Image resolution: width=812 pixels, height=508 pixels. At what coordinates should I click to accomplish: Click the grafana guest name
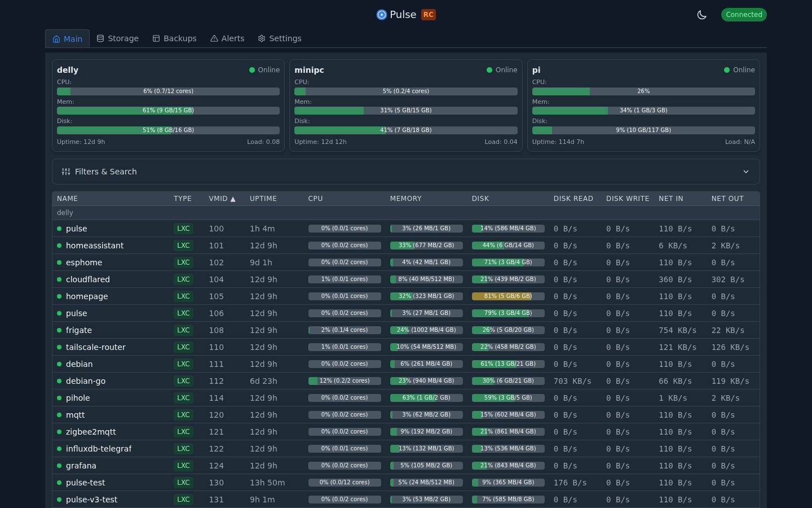[x=81, y=466]
